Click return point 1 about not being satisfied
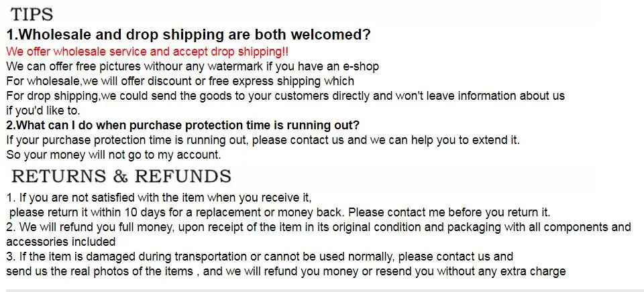This screenshot has width=644, height=292. pos(159,198)
